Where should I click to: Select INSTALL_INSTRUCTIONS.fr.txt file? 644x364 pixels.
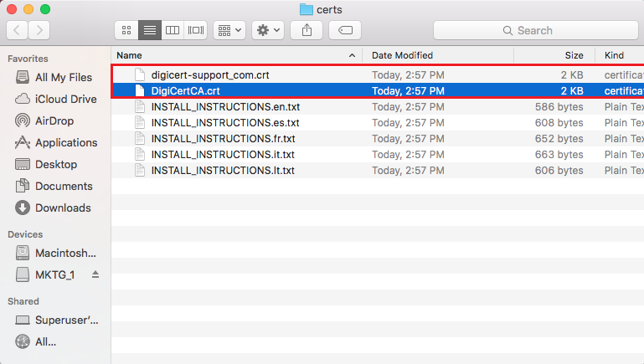pyautogui.click(x=222, y=139)
